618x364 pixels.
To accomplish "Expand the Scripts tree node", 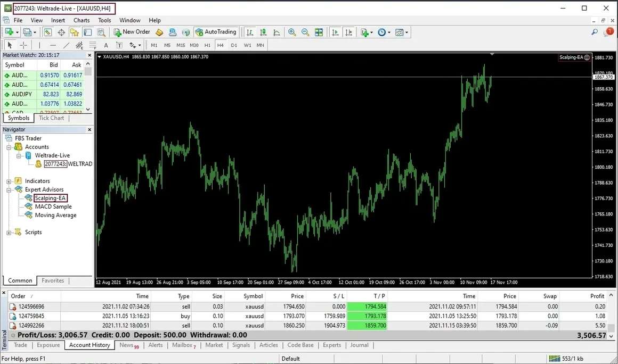I will pyautogui.click(x=9, y=232).
